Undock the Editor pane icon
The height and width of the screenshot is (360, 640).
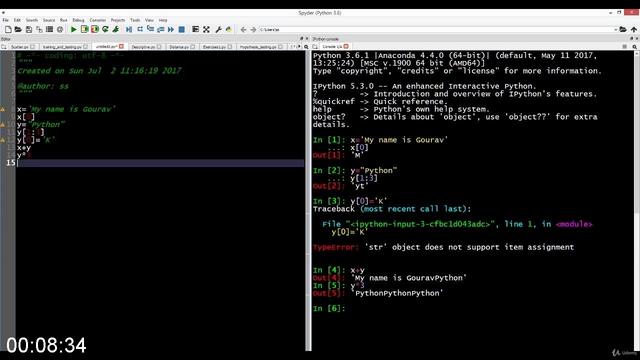302,38
